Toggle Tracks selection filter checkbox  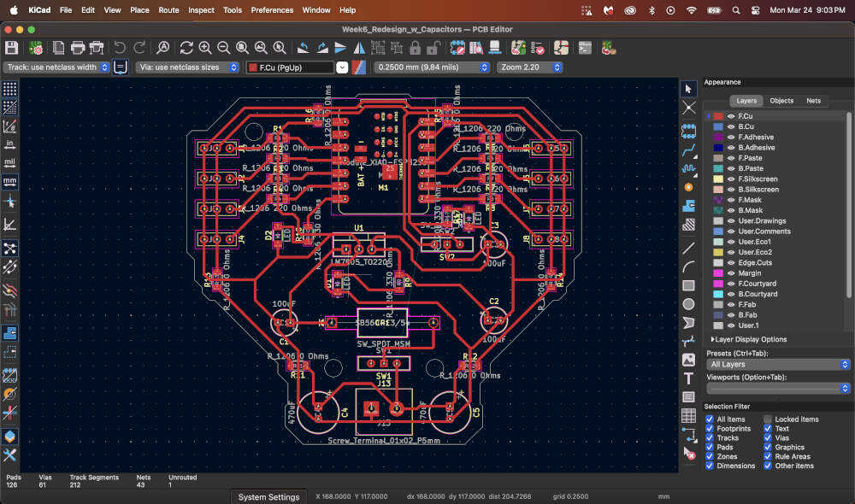point(710,437)
